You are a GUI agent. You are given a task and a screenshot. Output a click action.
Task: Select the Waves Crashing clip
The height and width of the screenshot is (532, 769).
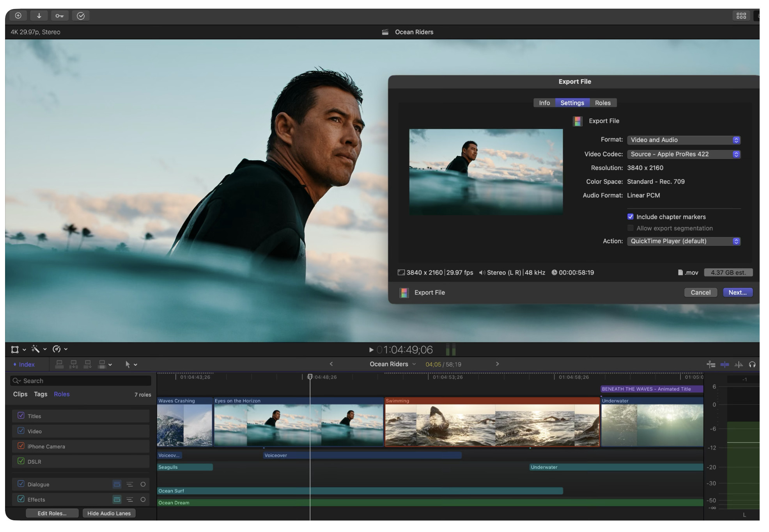point(185,422)
